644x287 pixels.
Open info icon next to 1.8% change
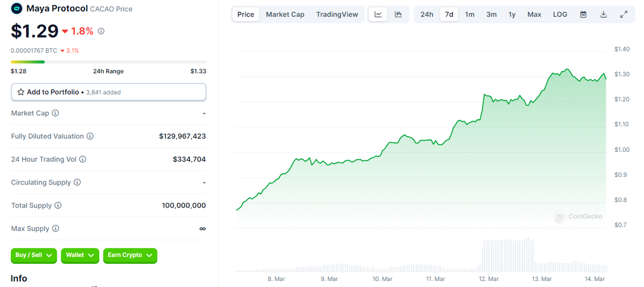click(101, 31)
